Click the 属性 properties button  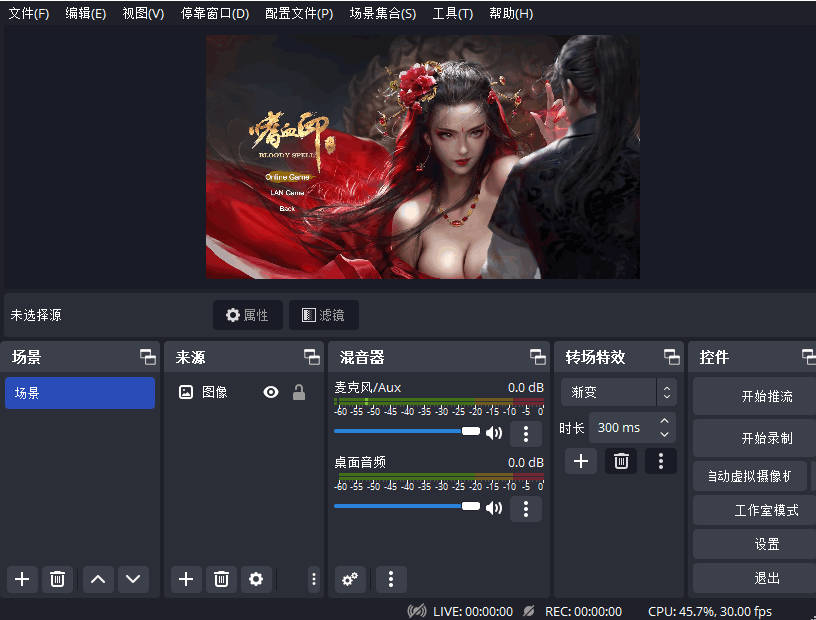tap(248, 315)
